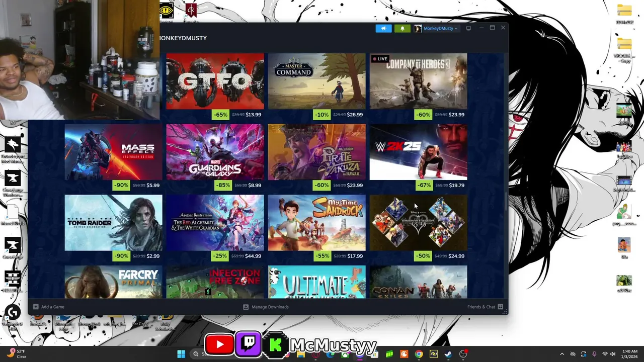Click the microphone tray icon
The image size is (644, 362).
click(x=594, y=354)
